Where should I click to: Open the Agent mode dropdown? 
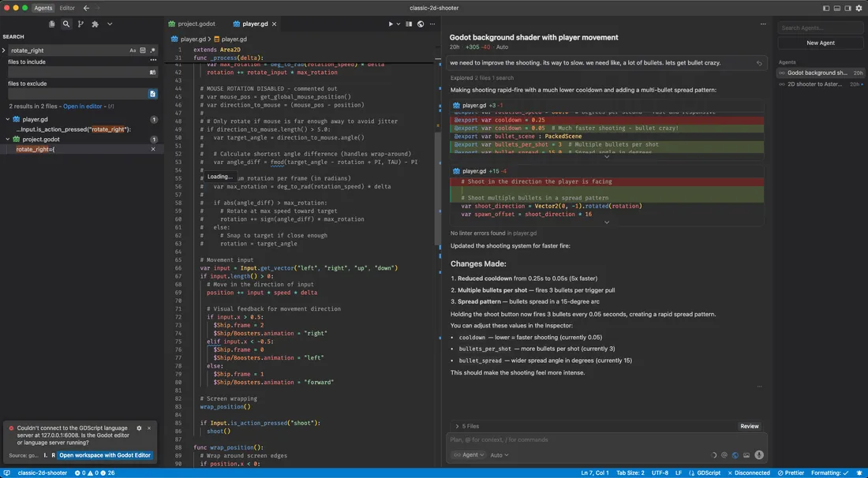pyautogui.click(x=467, y=455)
